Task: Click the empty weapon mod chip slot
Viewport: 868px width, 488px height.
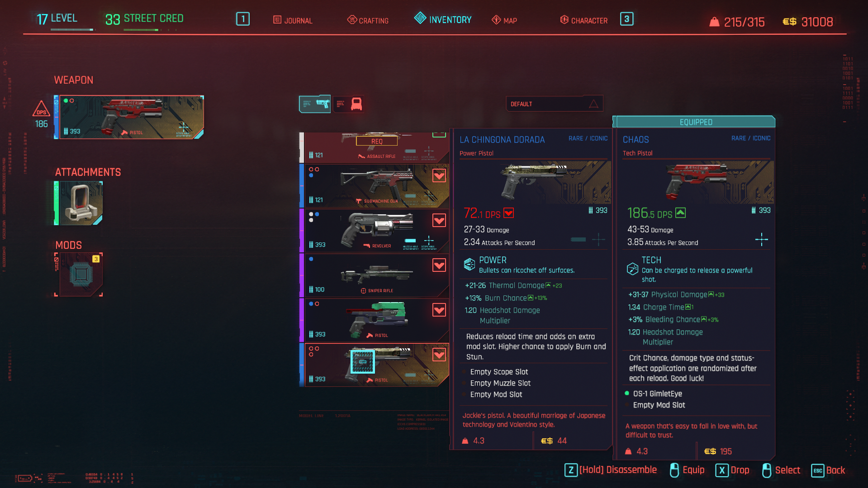Action: tap(81, 275)
